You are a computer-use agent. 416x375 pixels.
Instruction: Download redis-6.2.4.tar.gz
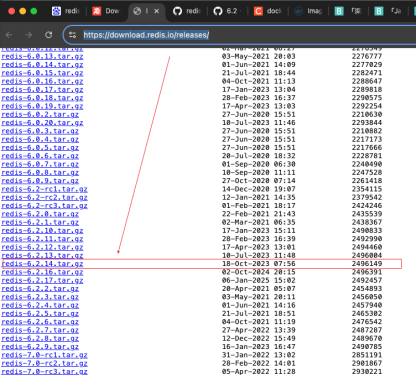pyautogui.click(x=40, y=305)
